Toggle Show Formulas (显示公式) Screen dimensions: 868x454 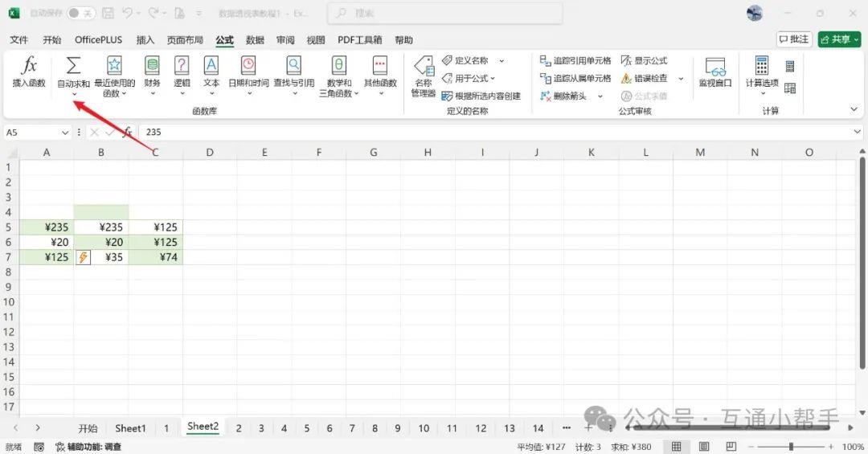point(644,61)
